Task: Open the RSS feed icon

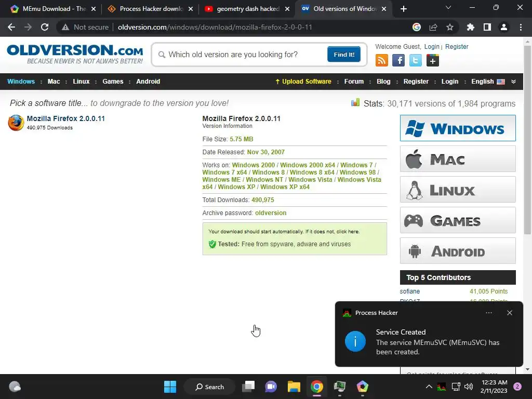Action: click(381, 61)
